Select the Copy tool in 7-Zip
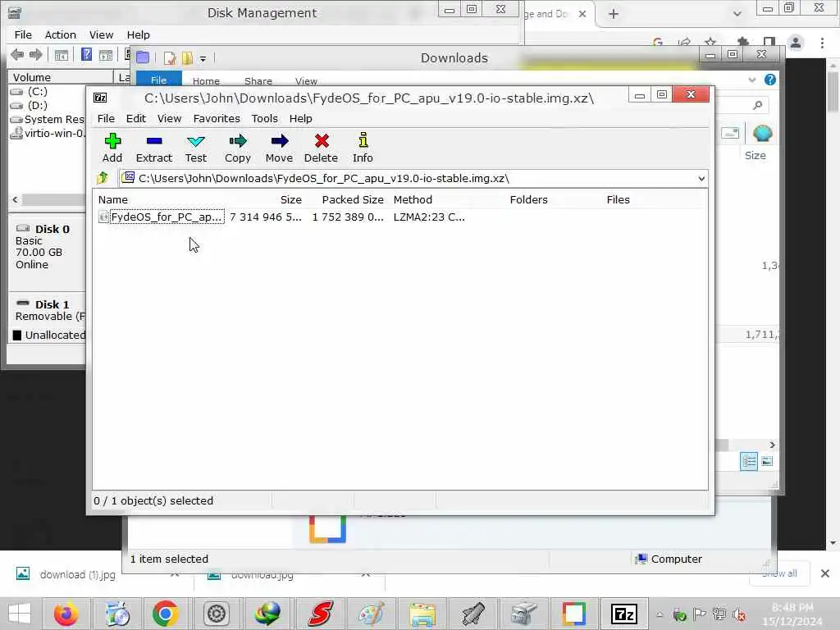 point(237,148)
